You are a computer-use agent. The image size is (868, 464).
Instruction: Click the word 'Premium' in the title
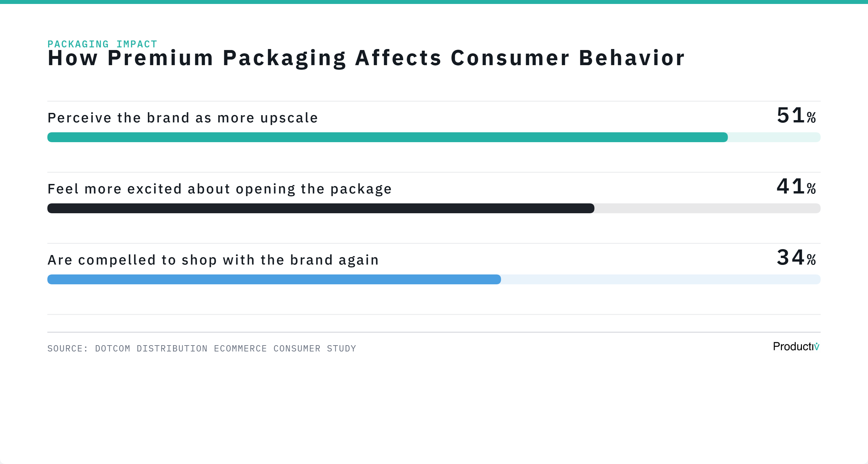(x=160, y=58)
